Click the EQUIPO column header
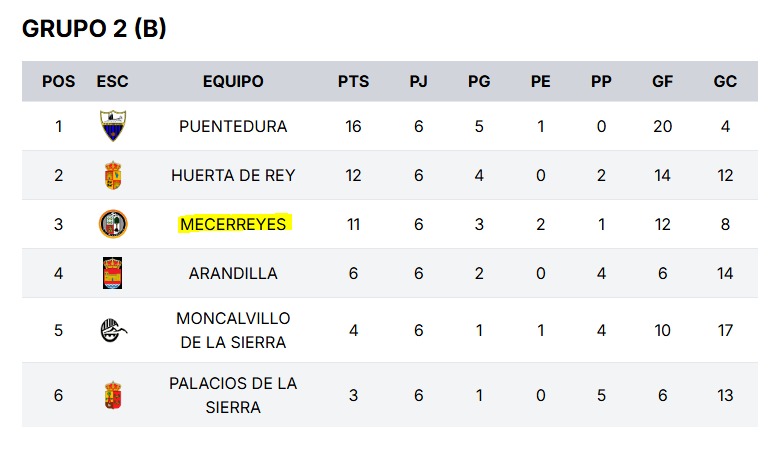 233,81
